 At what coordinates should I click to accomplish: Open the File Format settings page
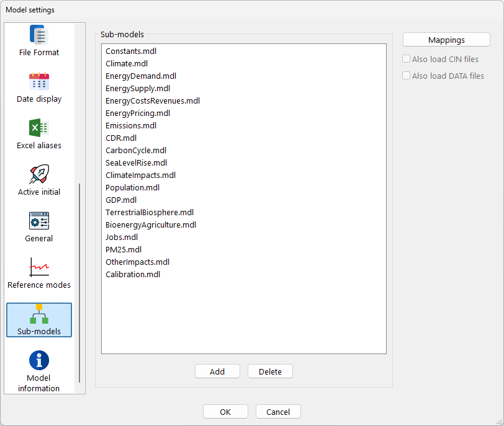tap(39, 40)
